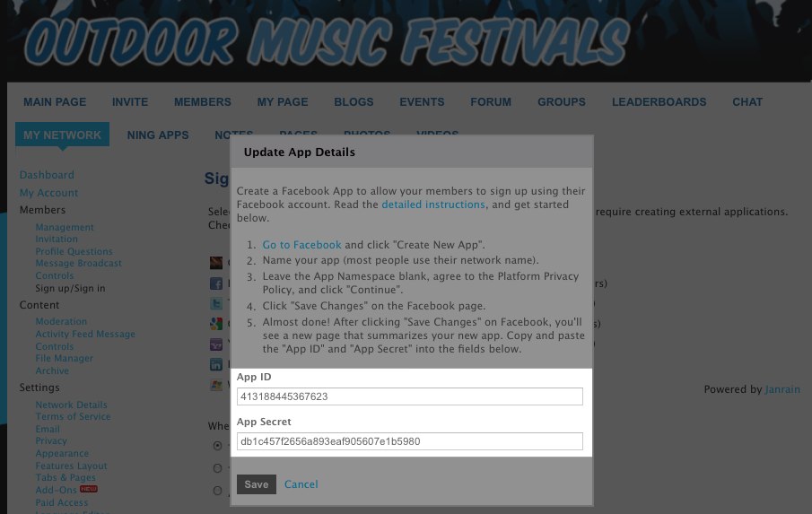Click the Yahoo icon in provider list
The height and width of the screenshot is (514, 812).
[216, 344]
